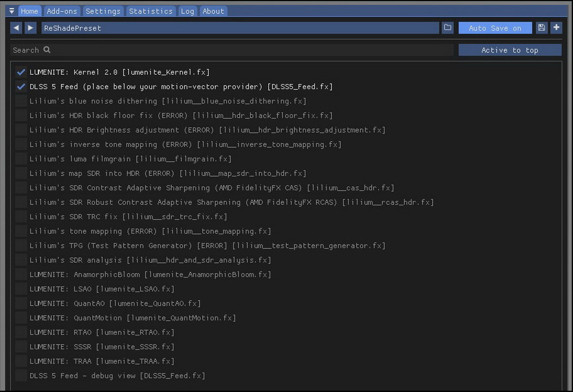Enable LUMENITE: AnamorphicBloom checkbox

(x=21, y=274)
